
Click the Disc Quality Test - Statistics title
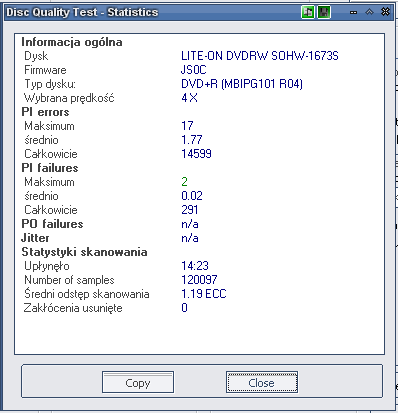[x=82, y=12]
